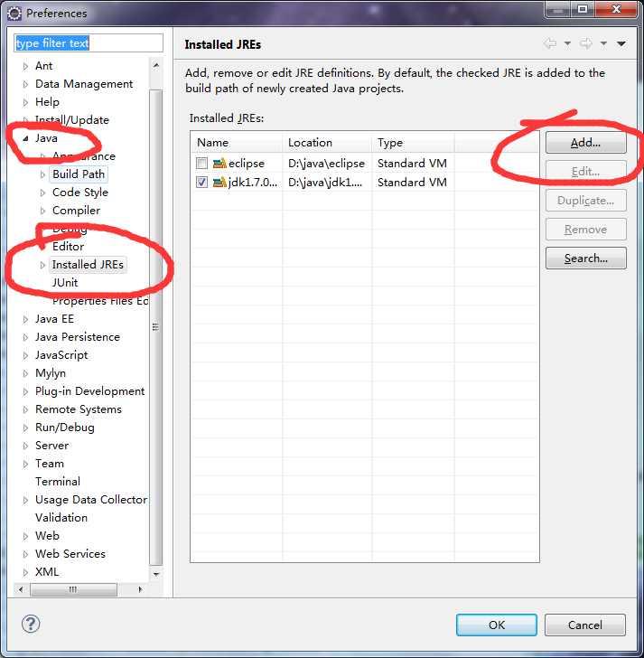Click the Edit... button

coord(585,172)
